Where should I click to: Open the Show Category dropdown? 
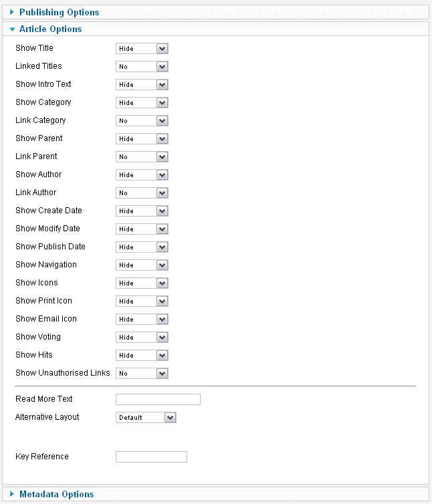[142, 102]
